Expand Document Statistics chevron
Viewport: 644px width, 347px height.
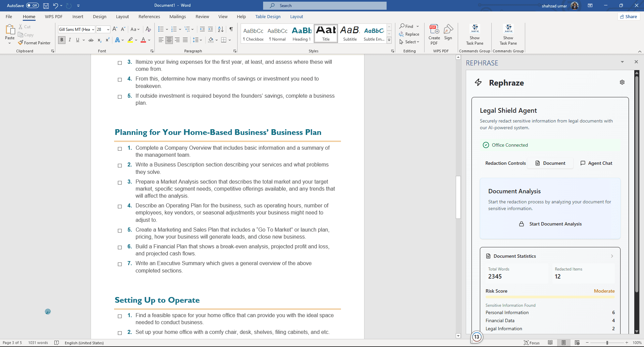point(612,256)
